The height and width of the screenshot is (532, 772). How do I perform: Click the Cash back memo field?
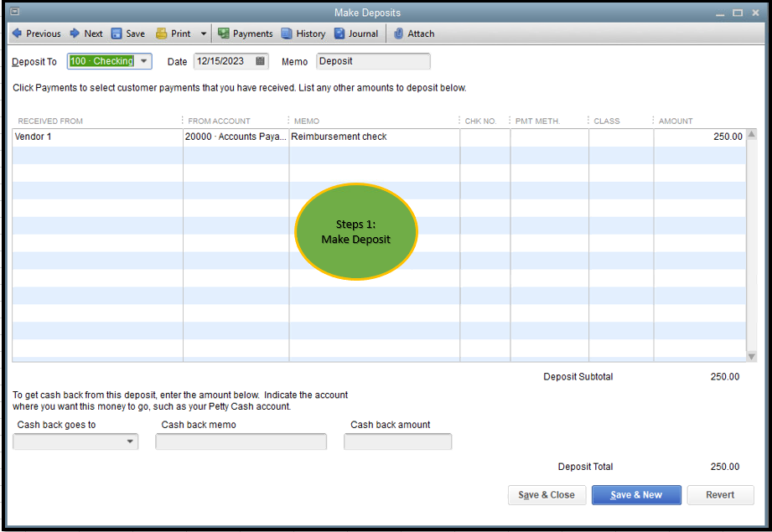click(x=241, y=442)
